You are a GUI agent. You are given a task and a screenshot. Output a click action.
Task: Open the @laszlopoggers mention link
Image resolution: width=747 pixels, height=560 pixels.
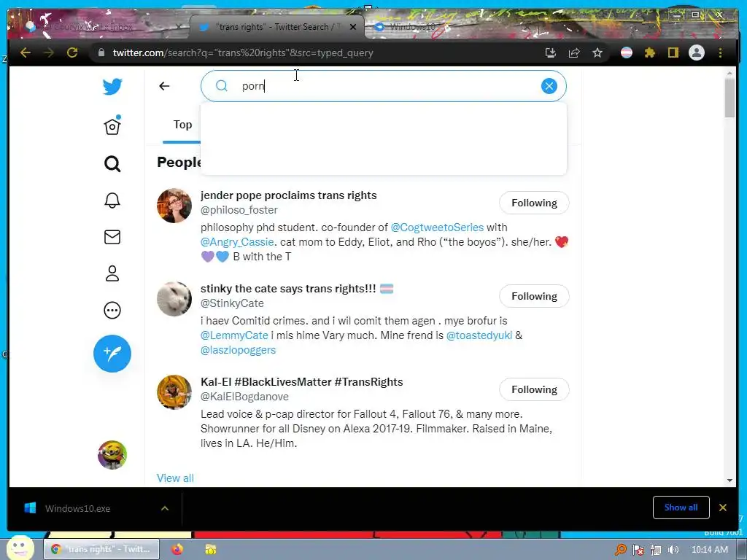(239, 350)
